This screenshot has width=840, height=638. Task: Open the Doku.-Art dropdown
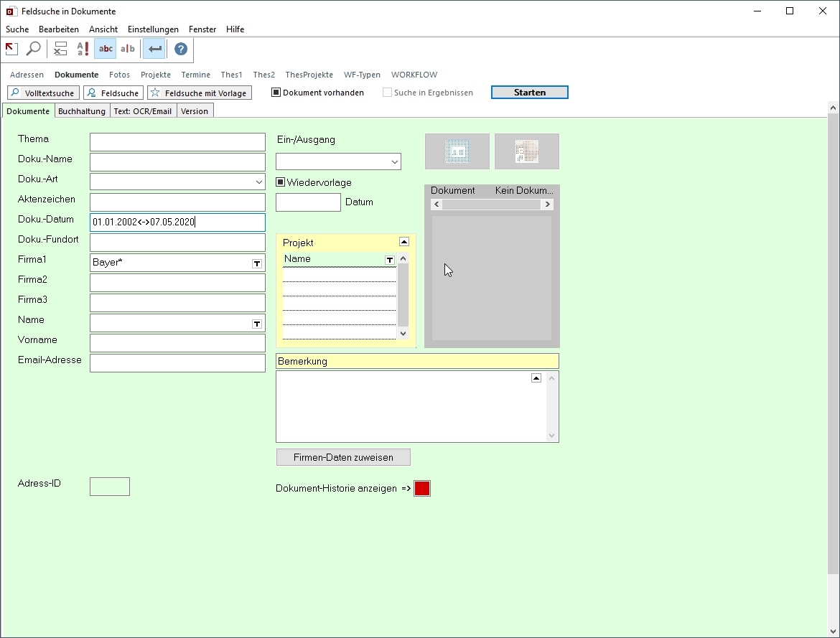coord(259,182)
